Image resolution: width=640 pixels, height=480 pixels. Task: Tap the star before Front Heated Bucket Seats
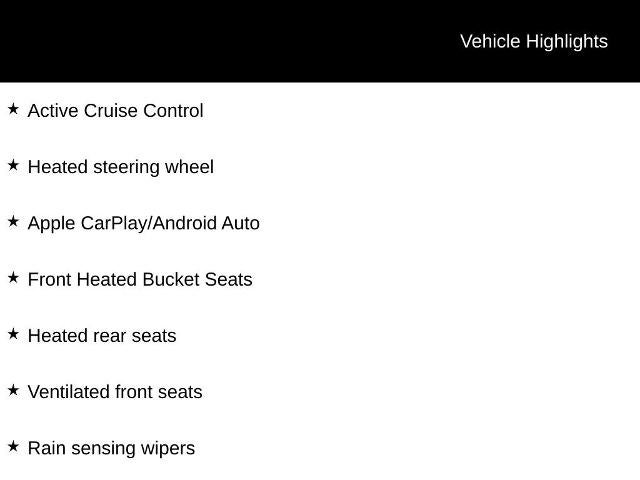[13, 277]
